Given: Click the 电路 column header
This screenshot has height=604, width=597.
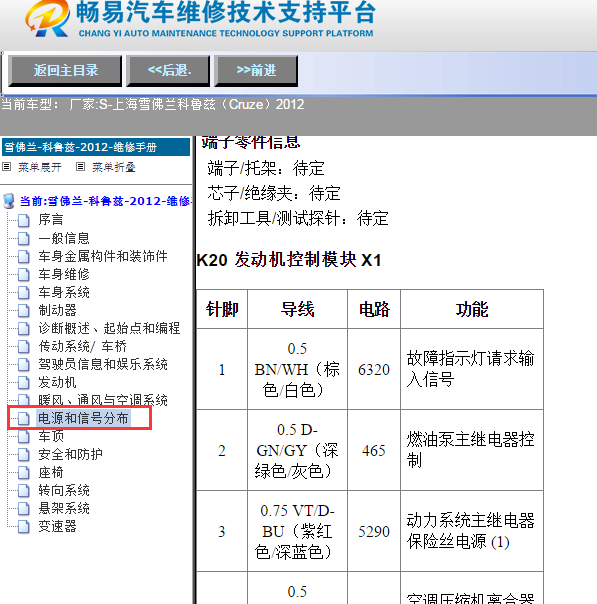Looking at the screenshot, I should 374,309.
